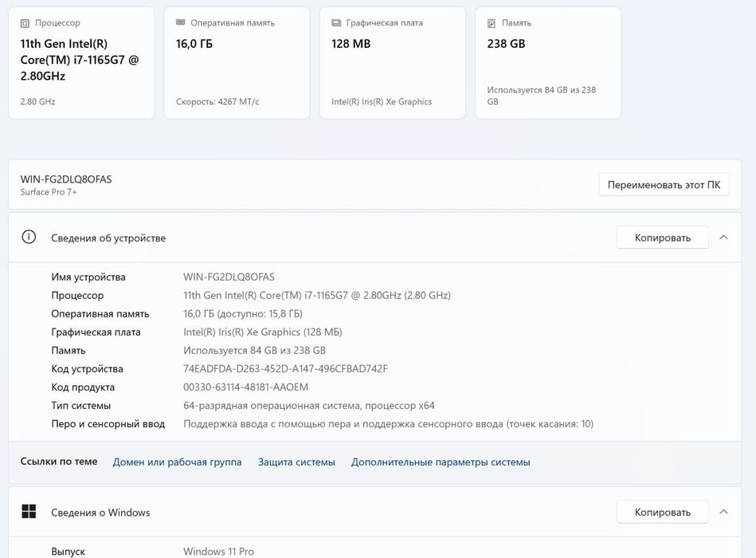Click the storage drive icon
The image size is (756, 558).
click(x=492, y=23)
